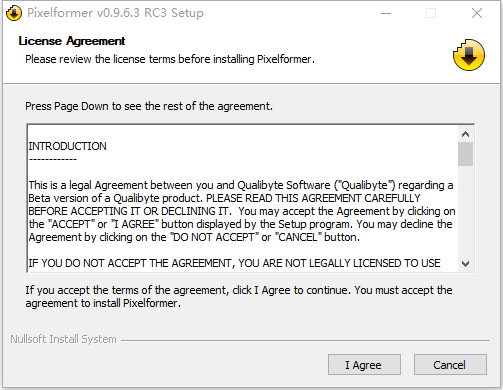503x390 pixels.
Task: Click the license scrollbar down arrow
Action: point(465,264)
